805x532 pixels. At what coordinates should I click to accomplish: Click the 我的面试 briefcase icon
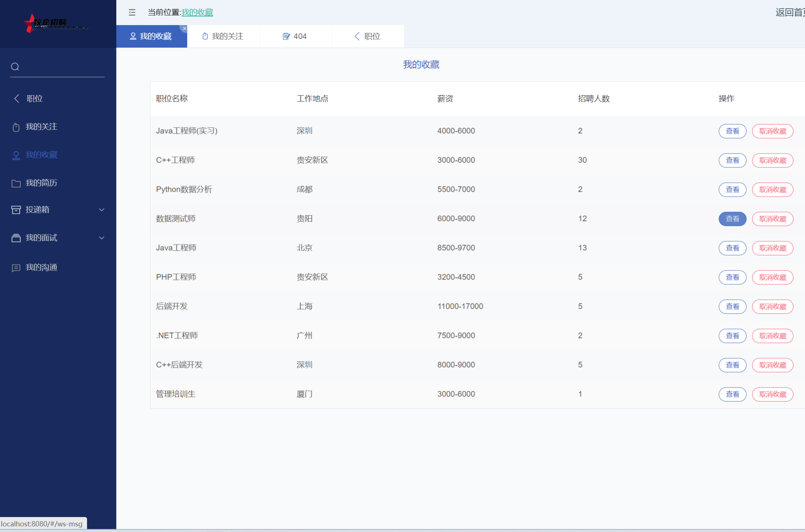16,238
